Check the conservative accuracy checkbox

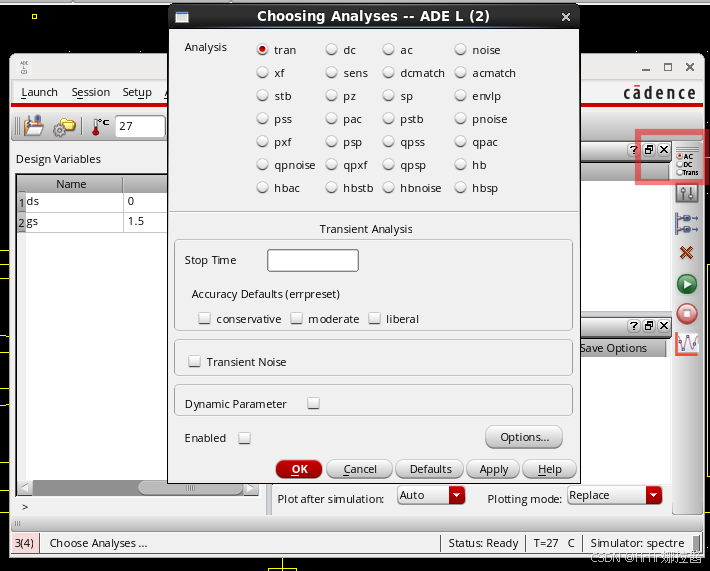(x=204, y=318)
